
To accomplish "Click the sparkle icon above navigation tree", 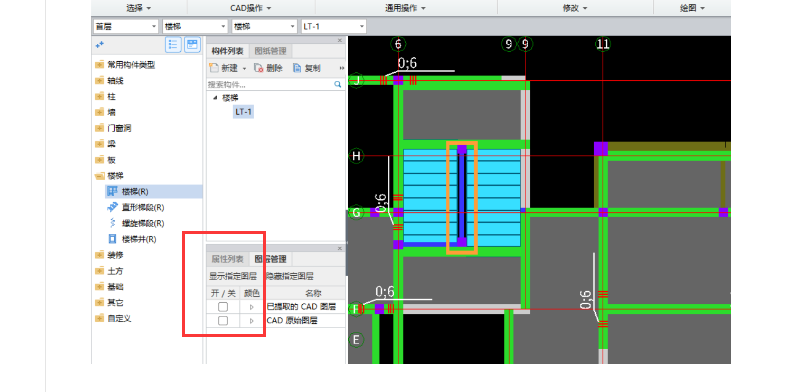I will [x=100, y=45].
